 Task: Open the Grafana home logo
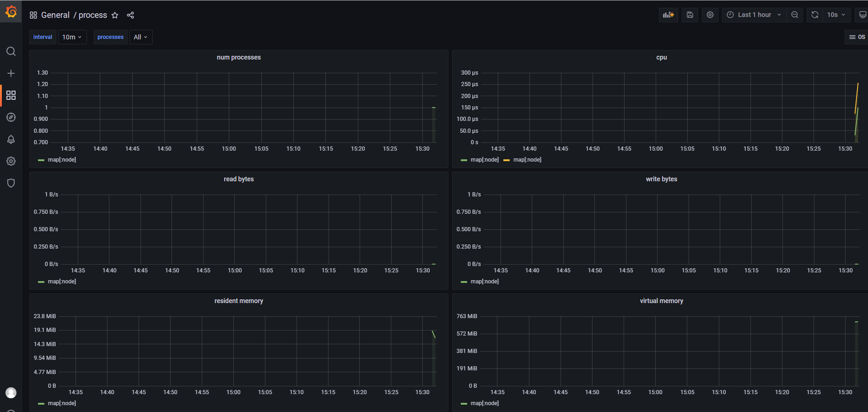11,12
